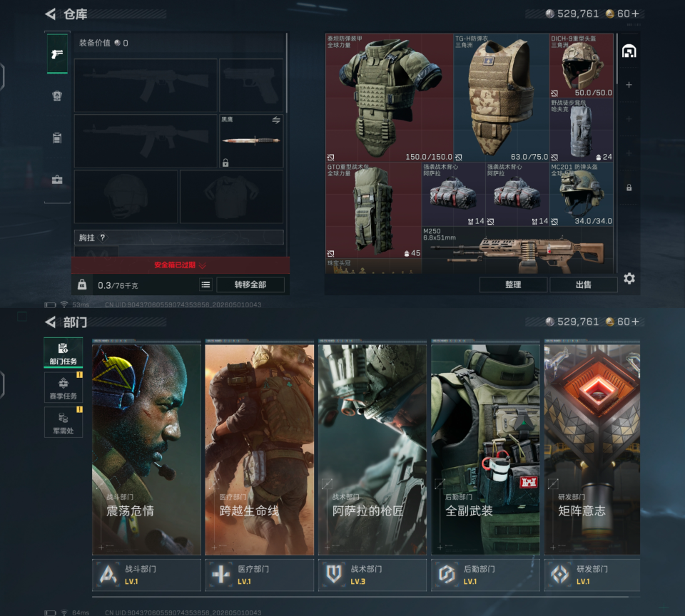This screenshot has height=616, width=685.
Task: Expand the 安全箱已过期 red banner
Action: [180, 265]
